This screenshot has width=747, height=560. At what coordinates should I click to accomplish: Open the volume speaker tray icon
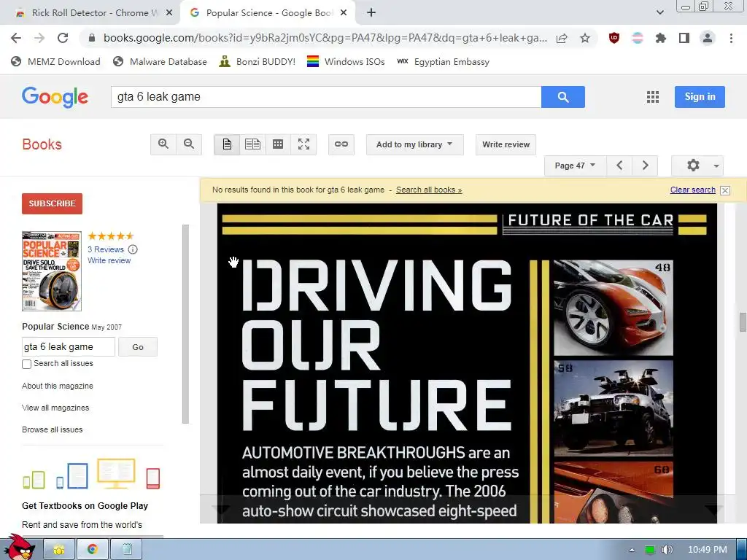pos(667,550)
